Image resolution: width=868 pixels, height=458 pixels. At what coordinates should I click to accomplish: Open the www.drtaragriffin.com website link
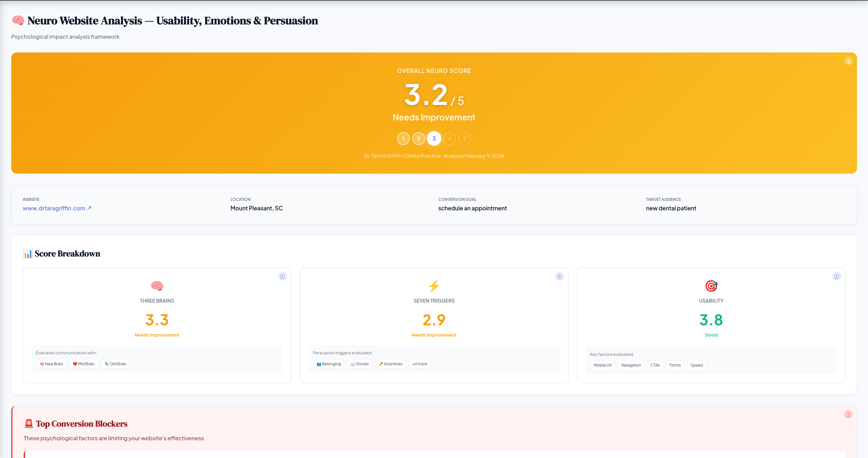pos(57,208)
